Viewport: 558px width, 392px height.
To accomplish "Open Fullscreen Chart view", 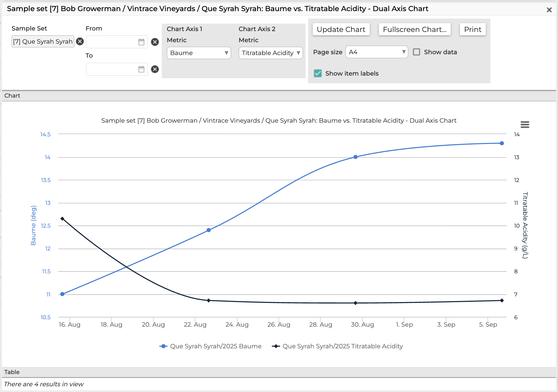I will click(x=415, y=29).
